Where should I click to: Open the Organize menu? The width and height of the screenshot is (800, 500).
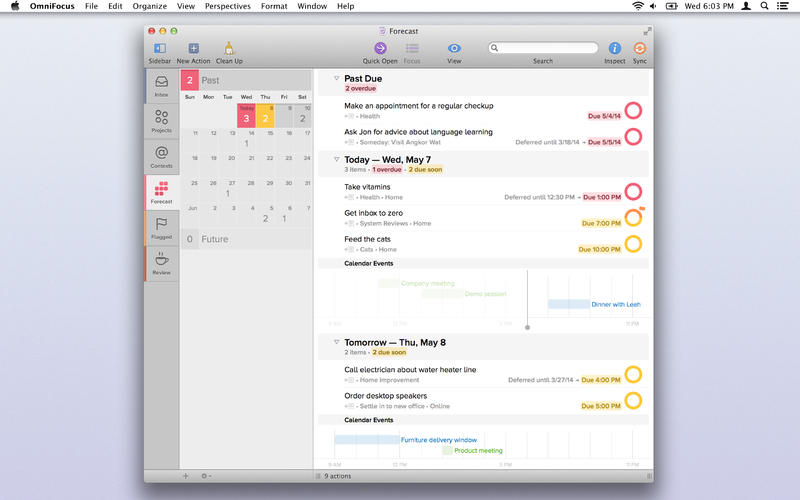(149, 6)
